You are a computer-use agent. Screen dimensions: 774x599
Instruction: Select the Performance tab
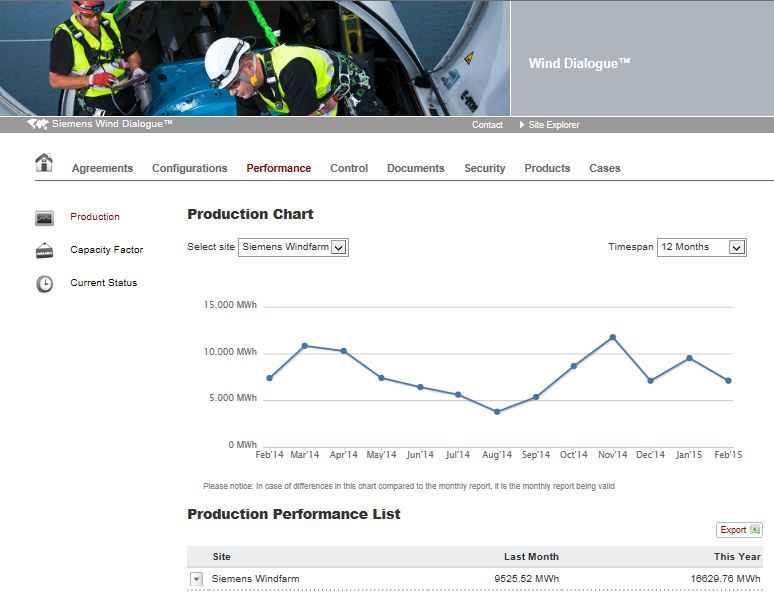(x=278, y=168)
